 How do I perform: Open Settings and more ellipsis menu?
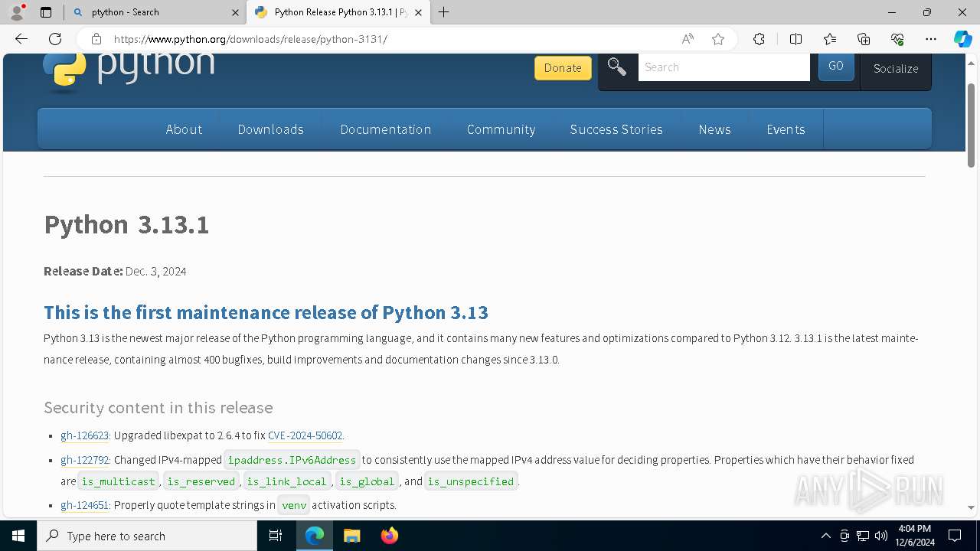[931, 39]
